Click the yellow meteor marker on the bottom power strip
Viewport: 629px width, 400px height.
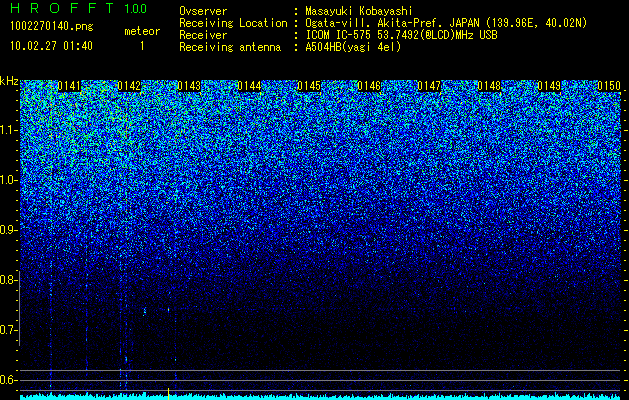(168, 394)
